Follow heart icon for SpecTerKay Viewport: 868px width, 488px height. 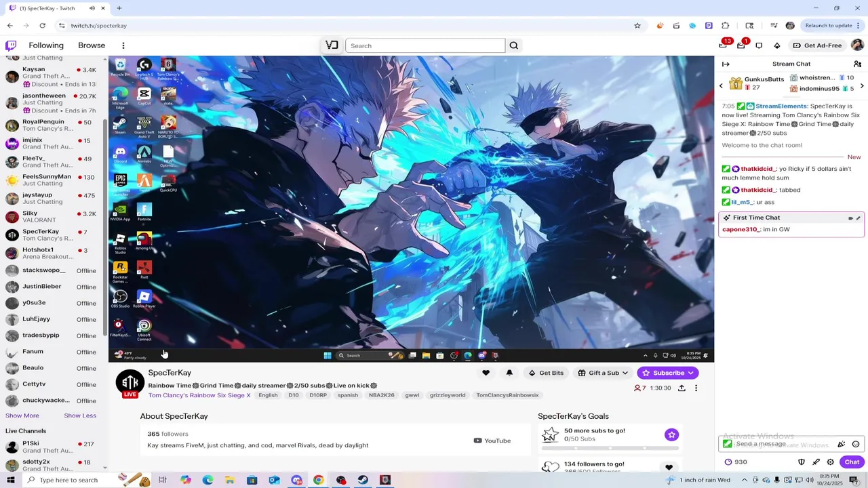486,373
